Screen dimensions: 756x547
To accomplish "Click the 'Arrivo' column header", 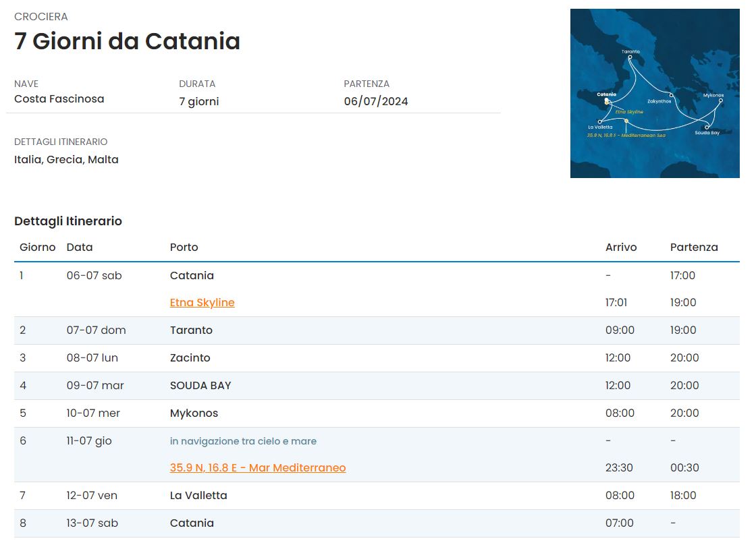I will click(x=621, y=248).
